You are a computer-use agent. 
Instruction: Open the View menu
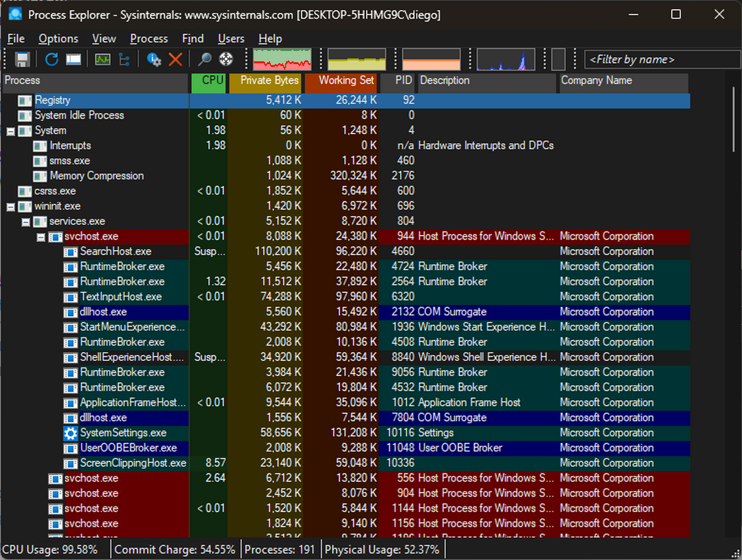coord(104,38)
